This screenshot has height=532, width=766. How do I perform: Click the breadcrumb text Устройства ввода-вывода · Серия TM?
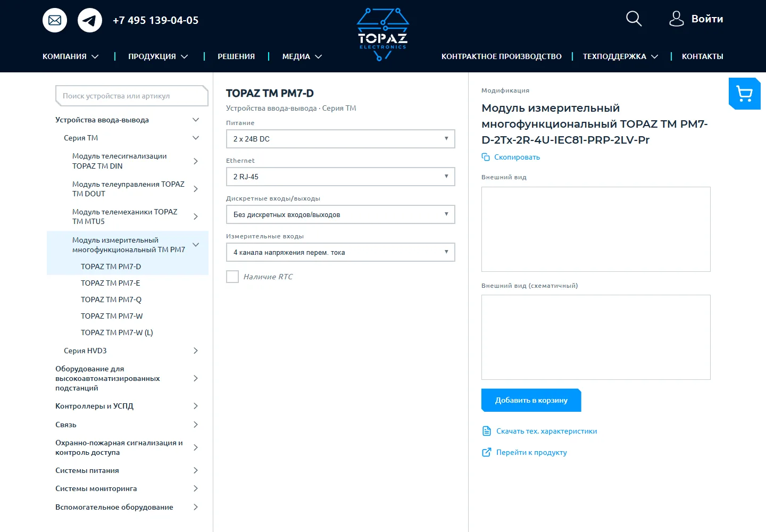click(291, 108)
